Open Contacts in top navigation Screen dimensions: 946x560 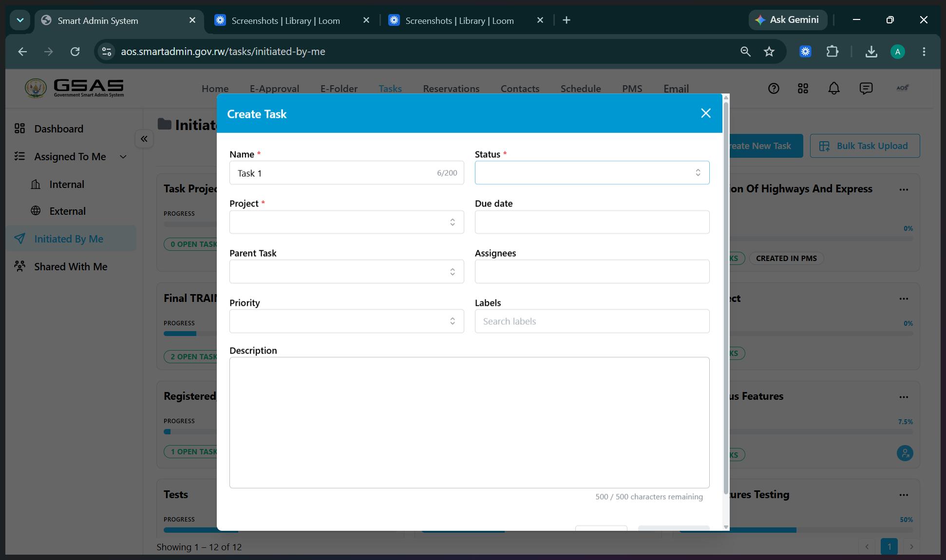coord(520,89)
